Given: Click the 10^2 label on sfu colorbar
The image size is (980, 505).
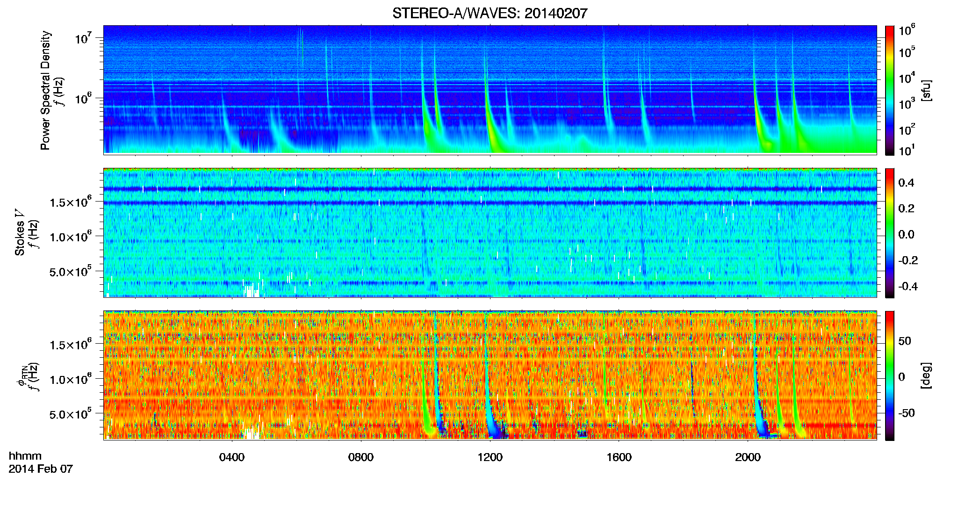Looking at the screenshot, I should click(907, 130).
